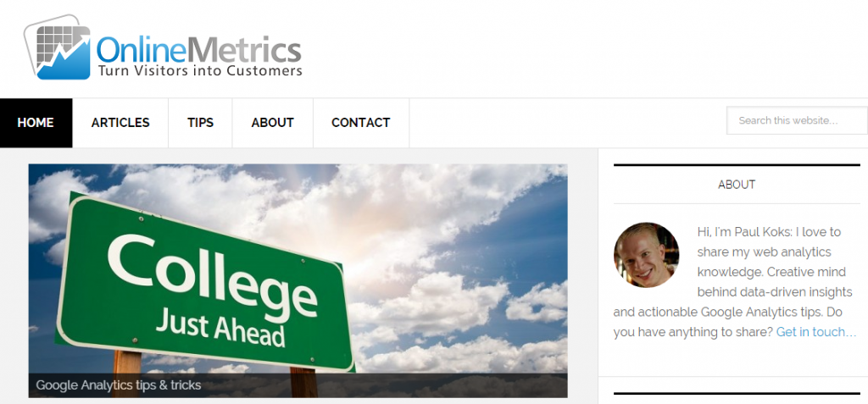Open the featured sky and road sign image
The height and width of the screenshot is (404, 868).
(x=298, y=280)
